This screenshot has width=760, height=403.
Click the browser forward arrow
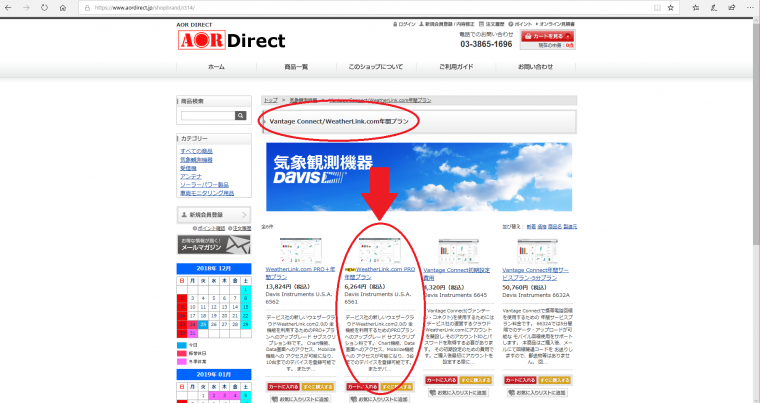click(x=26, y=8)
